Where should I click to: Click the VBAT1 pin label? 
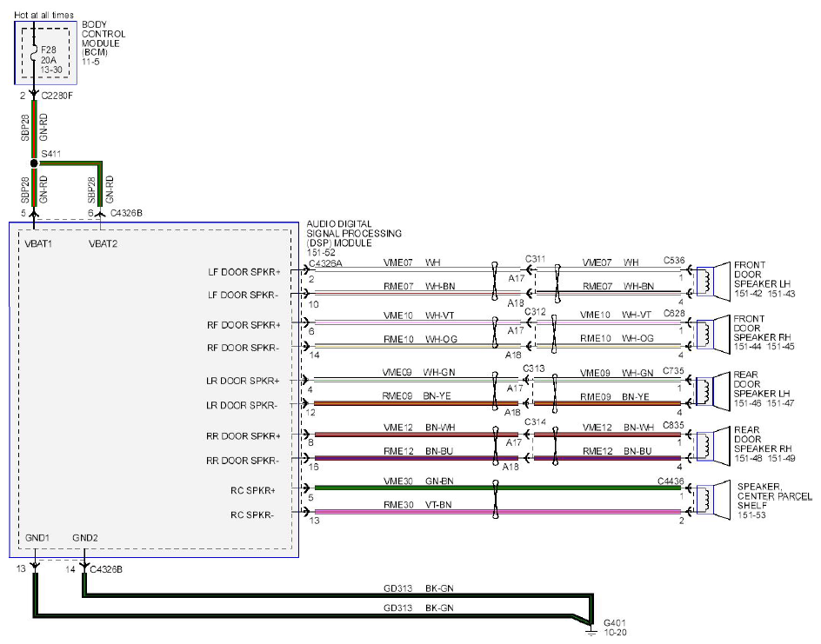[x=39, y=244]
